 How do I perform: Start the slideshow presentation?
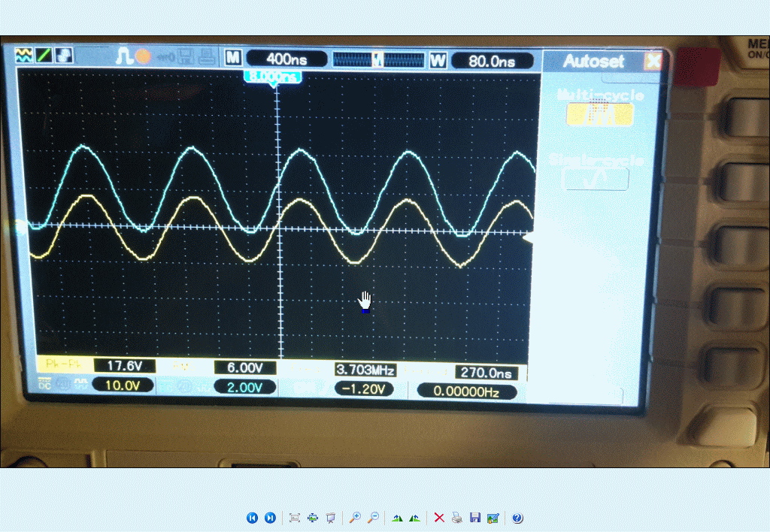click(x=330, y=518)
